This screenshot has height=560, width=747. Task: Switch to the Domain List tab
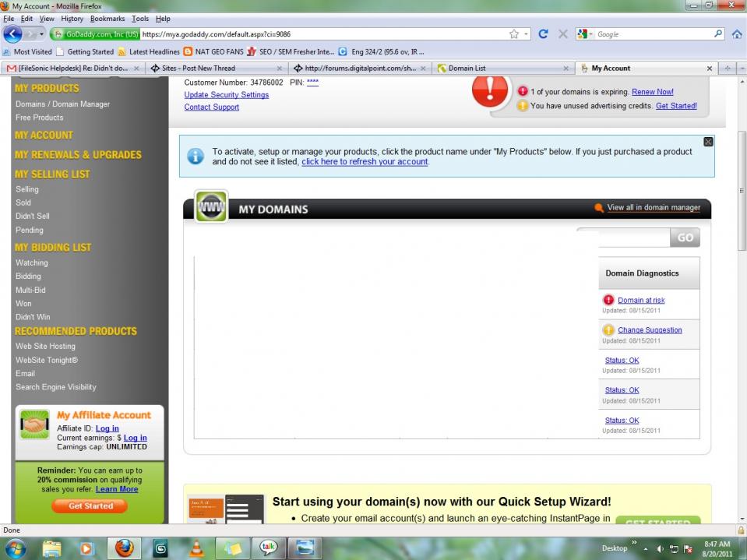pyautogui.click(x=503, y=68)
